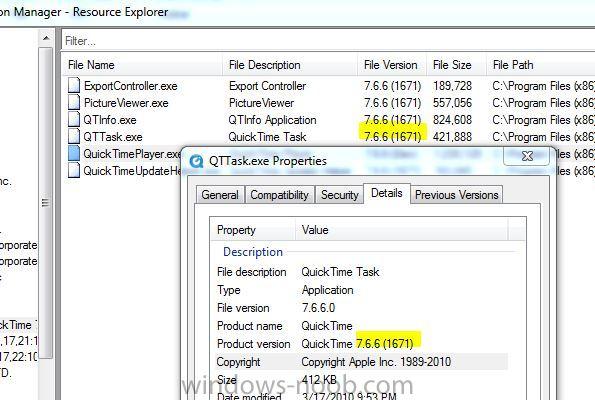
Task: Select the Copyright property row
Action: pyautogui.click(x=362, y=362)
